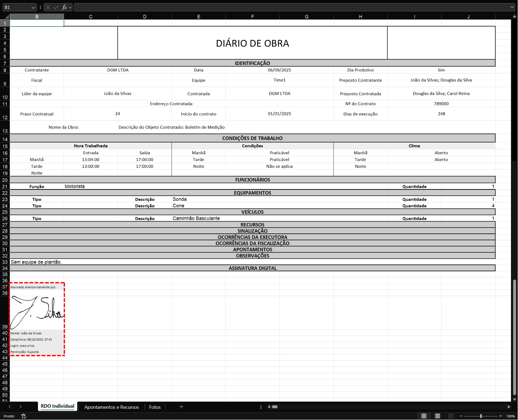Switch to Page Break Preview view
The height and width of the screenshot is (420, 518).
coord(451,416)
